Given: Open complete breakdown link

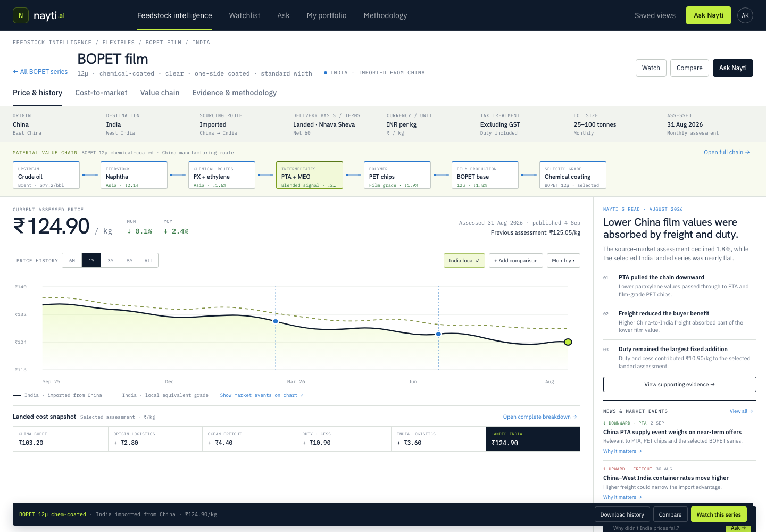Looking at the screenshot, I should [x=540, y=417].
